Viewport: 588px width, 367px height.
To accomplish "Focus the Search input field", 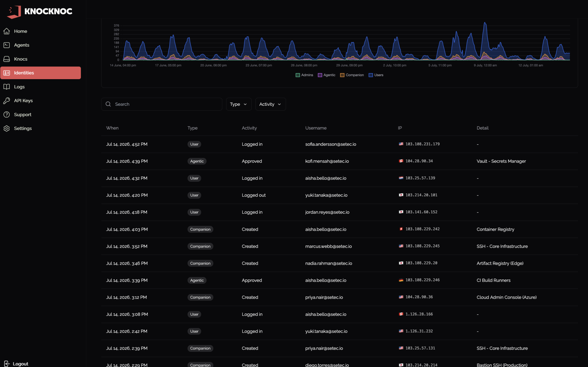I will (x=162, y=104).
